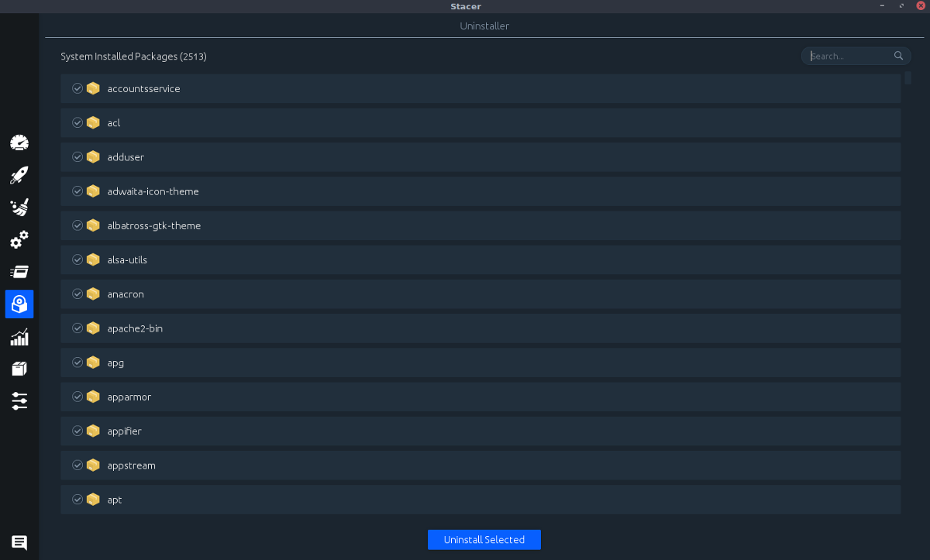Click package icon next to alsa-utils
930x560 pixels.
(93, 259)
